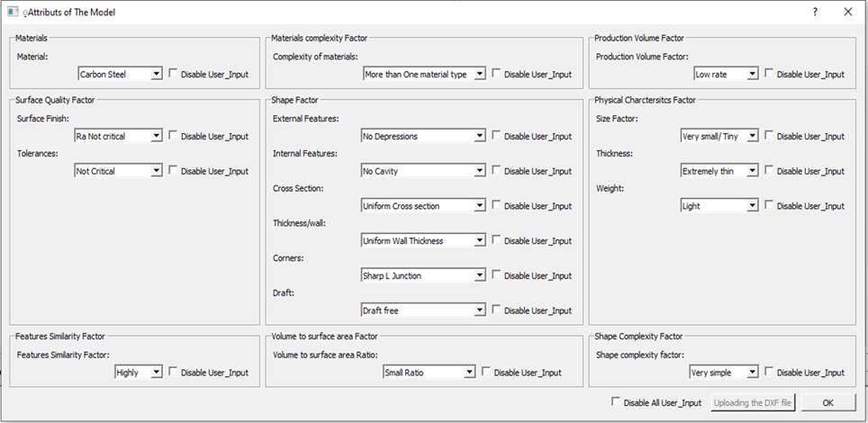Tick Disable User_Input beside Thickness
The width and height of the screenshot is (868, 423).
click(769, 170)
